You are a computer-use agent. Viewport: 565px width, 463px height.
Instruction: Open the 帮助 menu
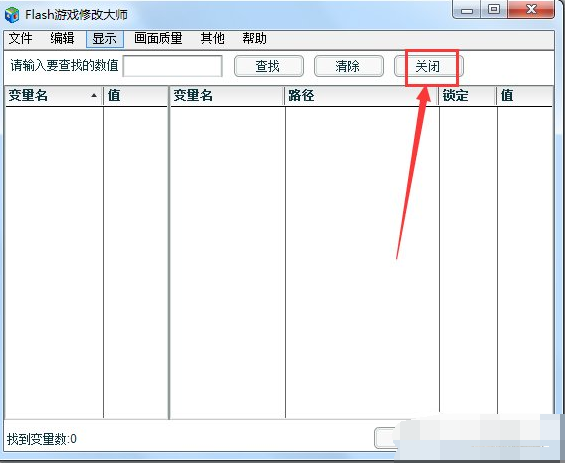pos(254,38)
